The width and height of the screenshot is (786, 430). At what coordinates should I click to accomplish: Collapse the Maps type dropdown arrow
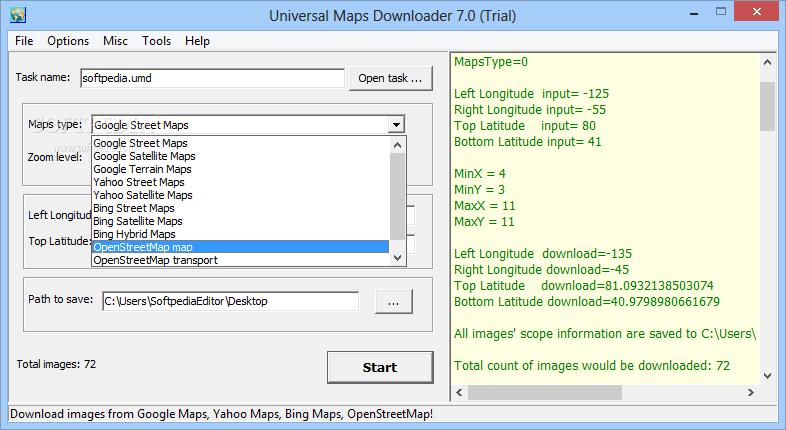(x=396, y=125)
